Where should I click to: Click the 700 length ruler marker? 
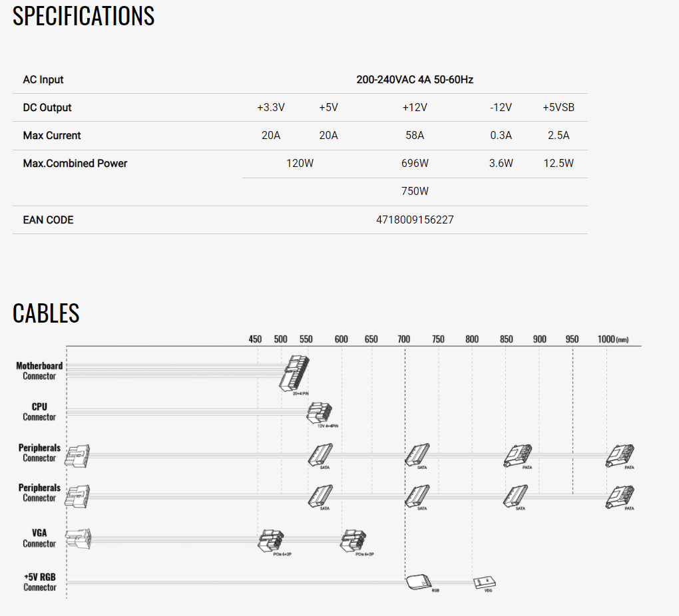(403, 339)
